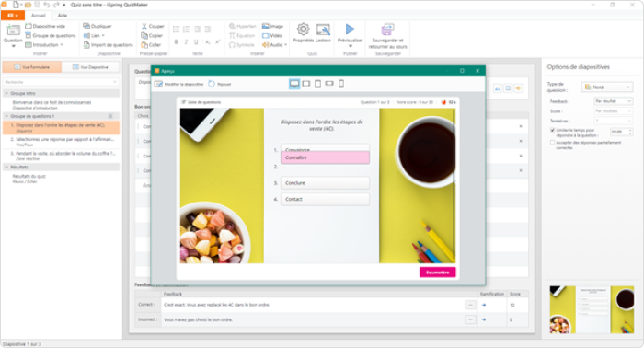Screen dimensions: 644x348
Task: Click the Rejouer replay icon
Action: click(220, 84)
